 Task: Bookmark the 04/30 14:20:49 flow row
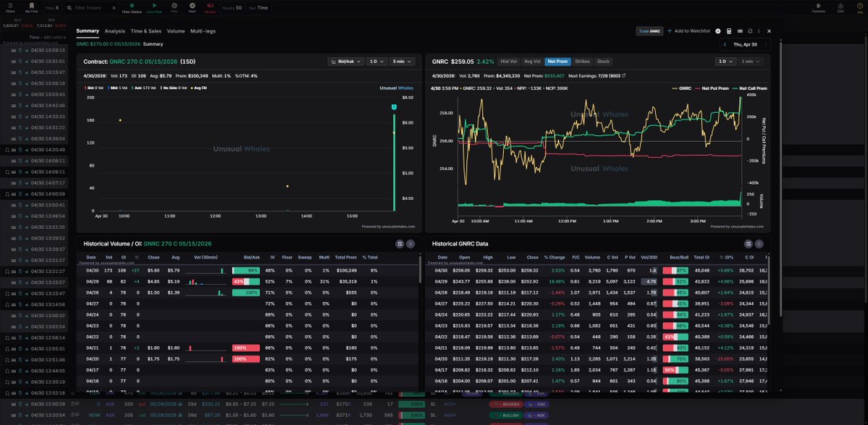[x=7, y=149]
